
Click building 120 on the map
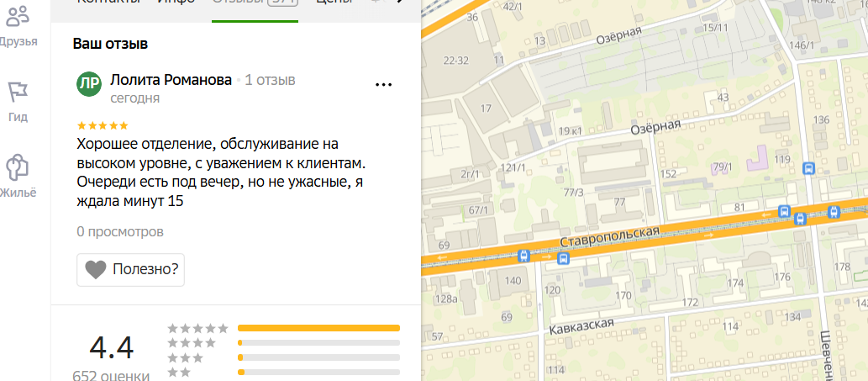[552, 289]
